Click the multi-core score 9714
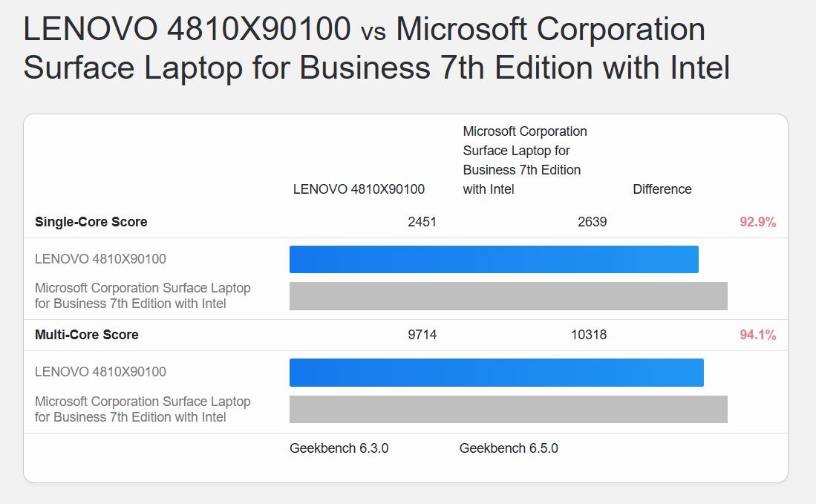 coord(422,335)
